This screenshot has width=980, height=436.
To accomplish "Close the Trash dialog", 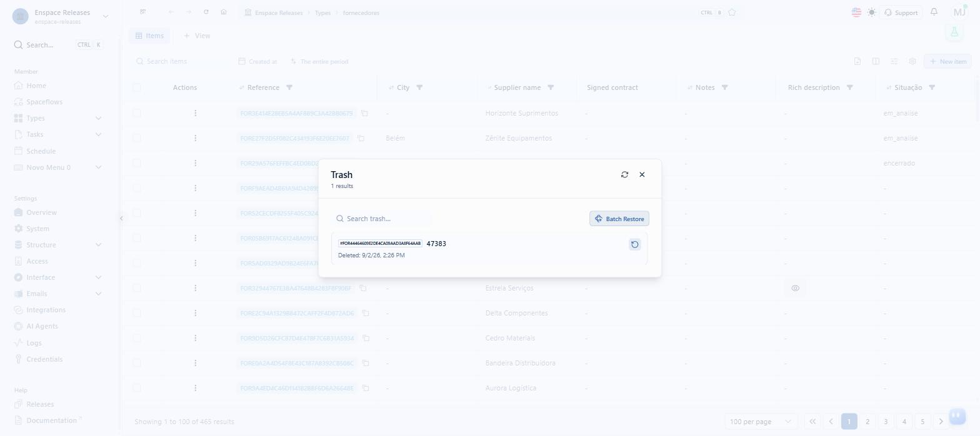I will coord(642,175).
